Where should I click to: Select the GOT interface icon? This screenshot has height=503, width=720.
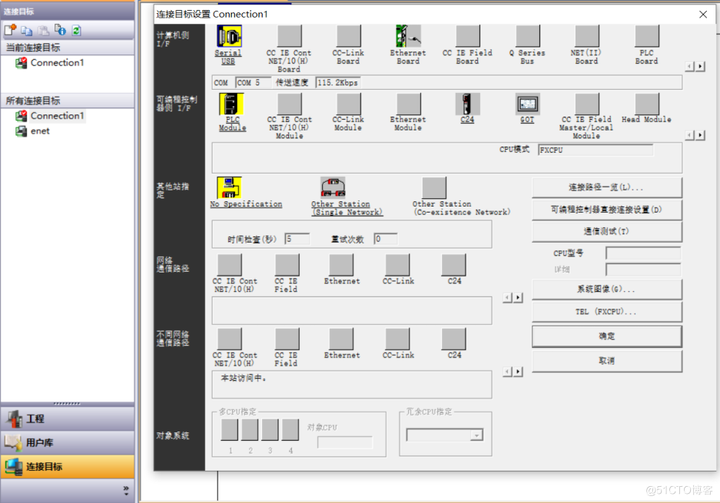[x=527, y=104]
